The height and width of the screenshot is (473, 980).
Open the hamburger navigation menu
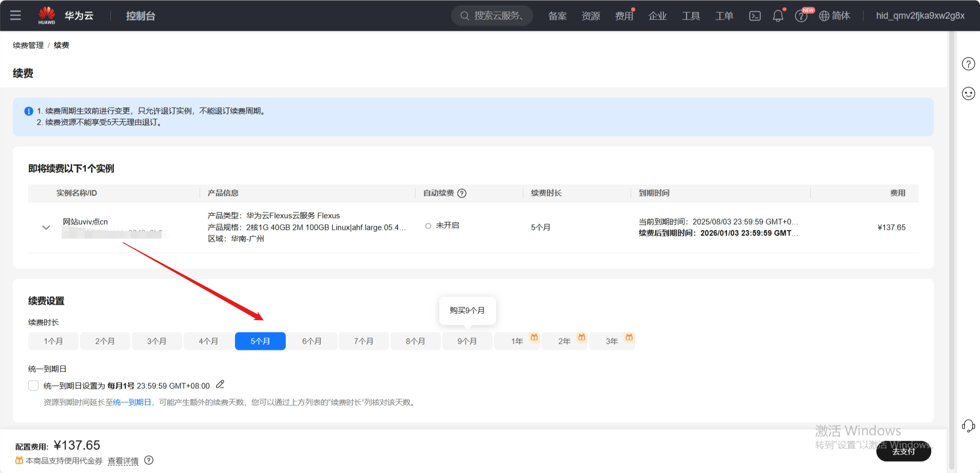[x=15, y=15]
